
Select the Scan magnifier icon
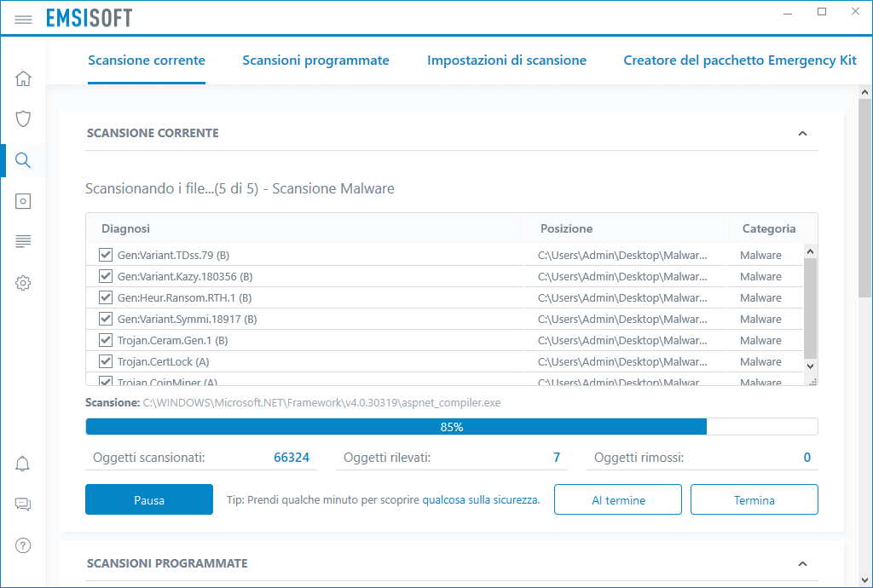click(x=23, y=160)
